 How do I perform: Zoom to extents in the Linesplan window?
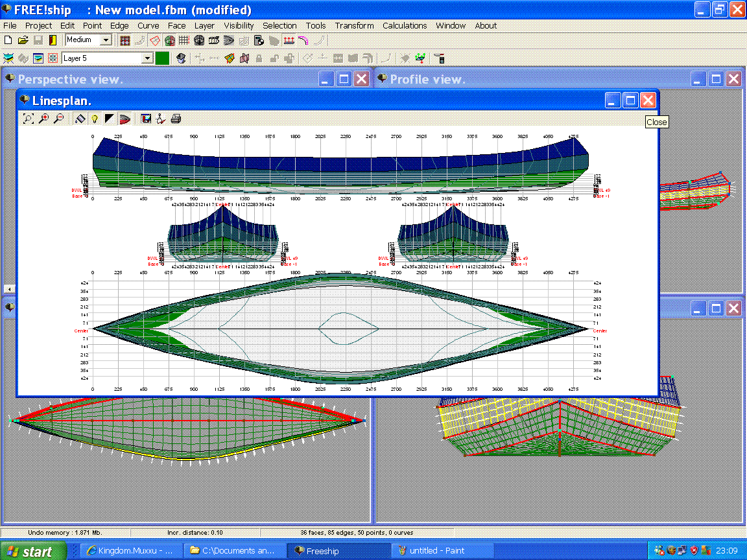pos(29,119)
